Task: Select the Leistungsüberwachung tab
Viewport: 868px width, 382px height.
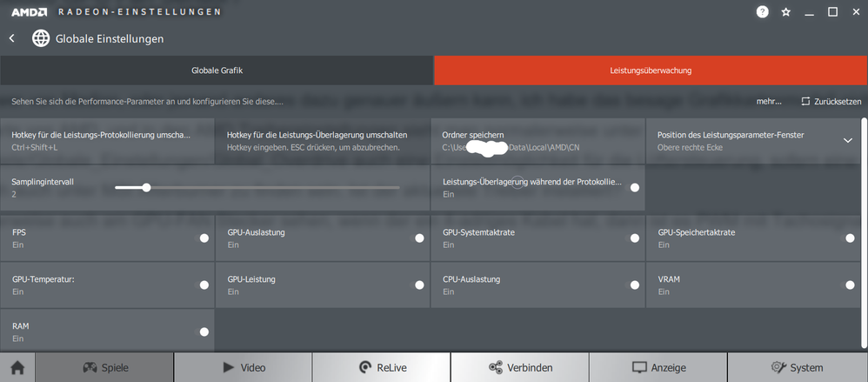Action: tap(651, 70)
